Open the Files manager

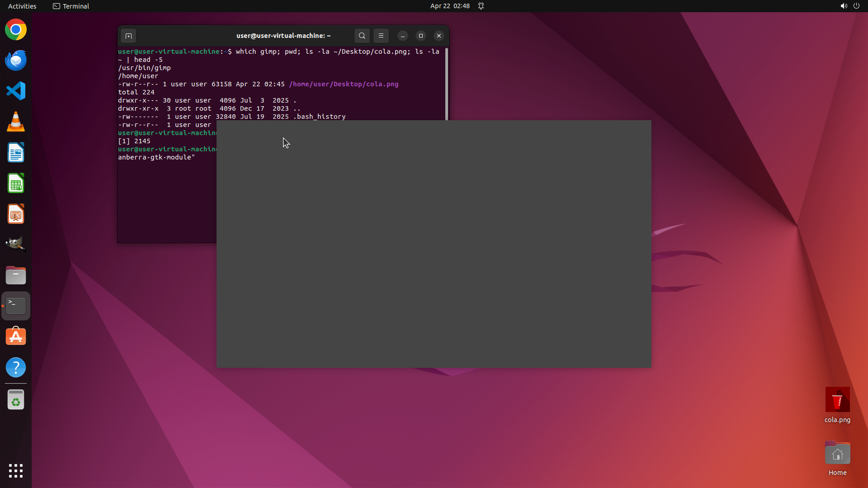click(x=16, y=275)
